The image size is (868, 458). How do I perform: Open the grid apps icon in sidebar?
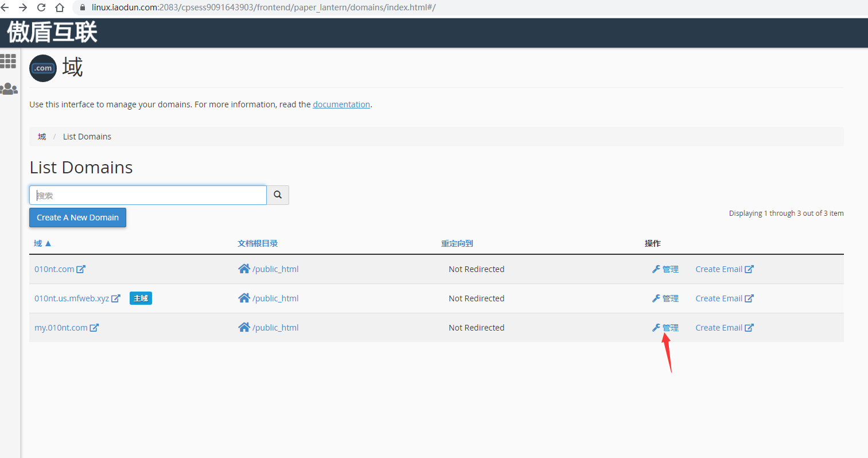pyautogui.click(x=8, y=61)
